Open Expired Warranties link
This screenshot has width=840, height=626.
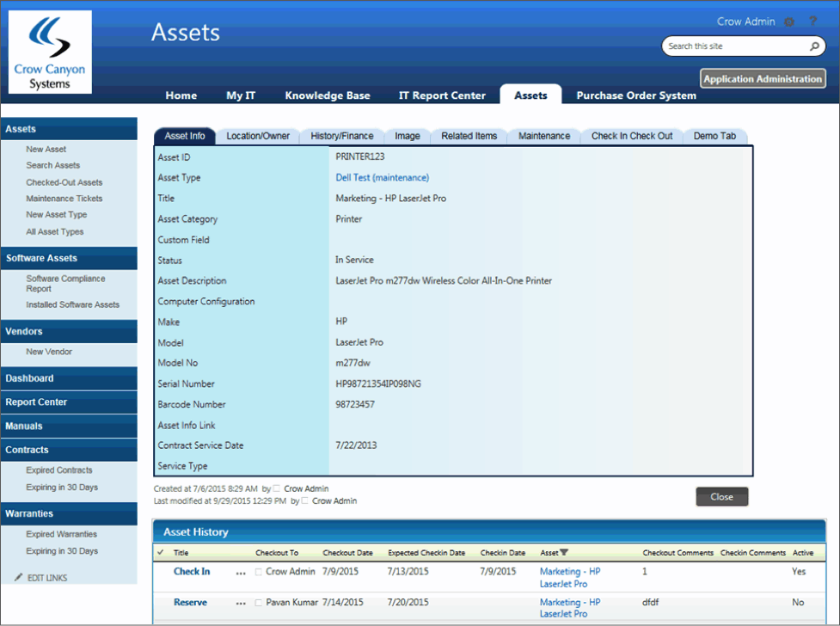tap(62, 534)
